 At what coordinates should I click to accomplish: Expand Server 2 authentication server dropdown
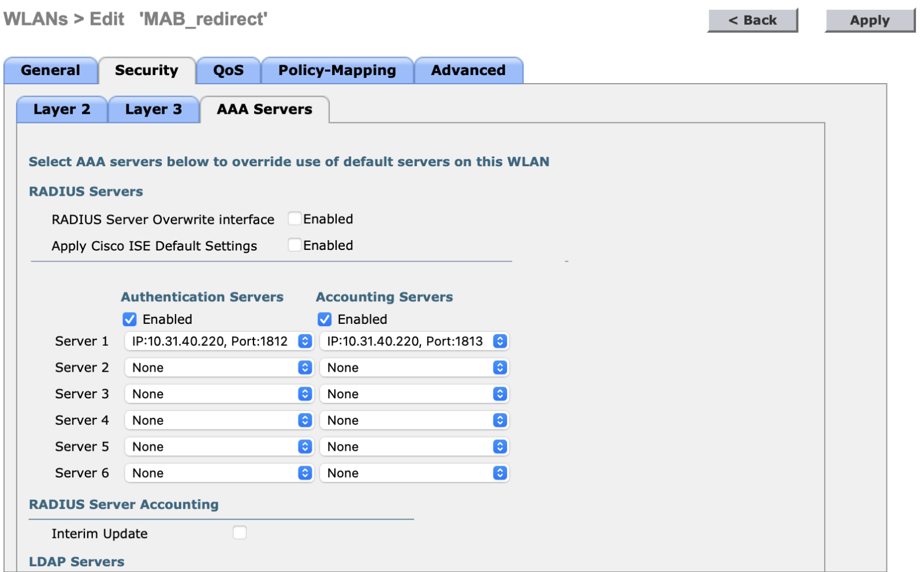(x=219, y=368)
